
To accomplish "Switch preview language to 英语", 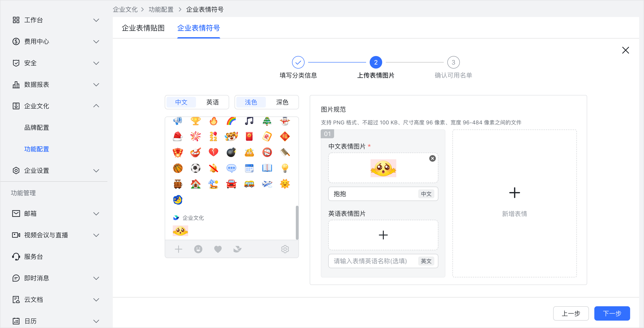I will tap(212, 102).
